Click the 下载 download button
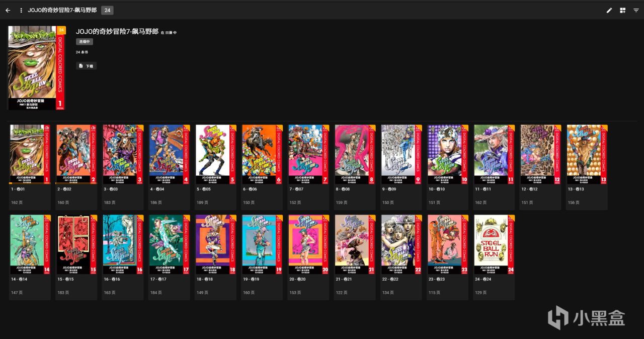644x339 pixels. 87,66
